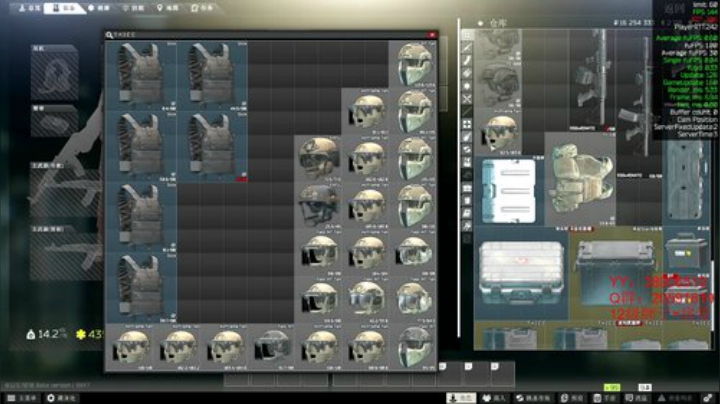Viewport: 720px width, 404px height.
Task: Select the large white items case in stash
Action: 521,274
